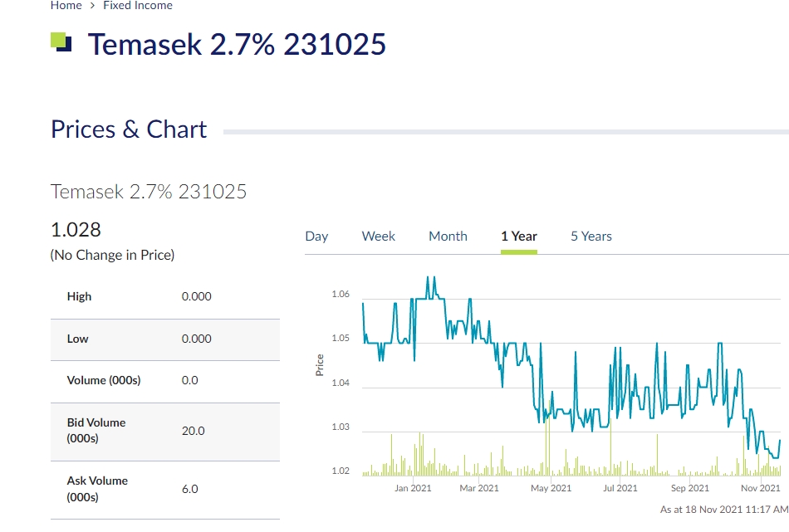This screenshot has height=532, width=789.
Task: Click the Jan 2021 axis label
Action: click(x=413, y=488)
